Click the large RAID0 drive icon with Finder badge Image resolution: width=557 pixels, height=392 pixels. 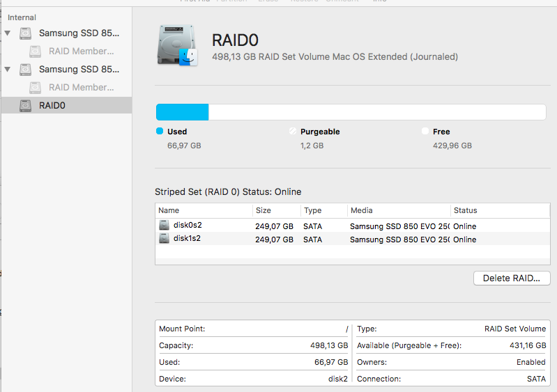177,45
